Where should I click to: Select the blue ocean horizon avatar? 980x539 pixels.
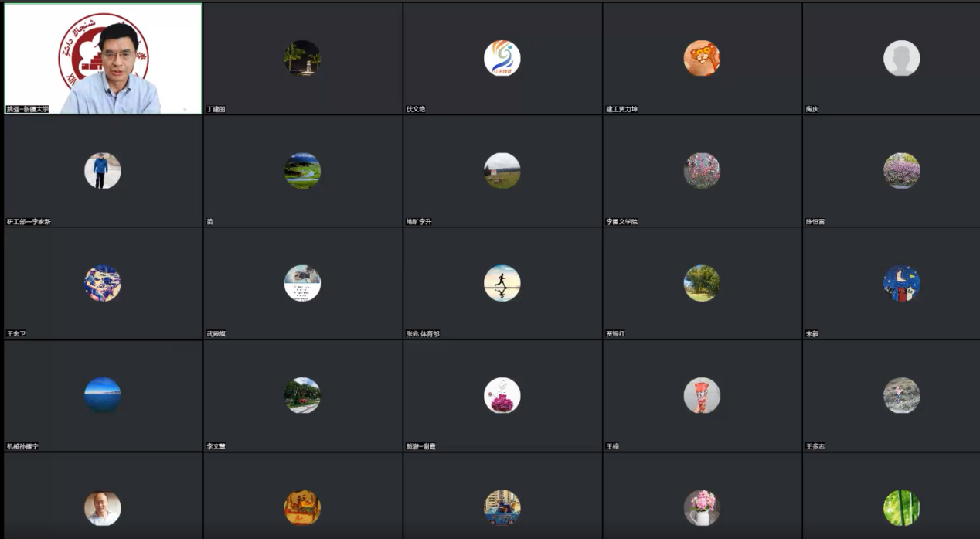pyautogui.click(x=103, y=395)
